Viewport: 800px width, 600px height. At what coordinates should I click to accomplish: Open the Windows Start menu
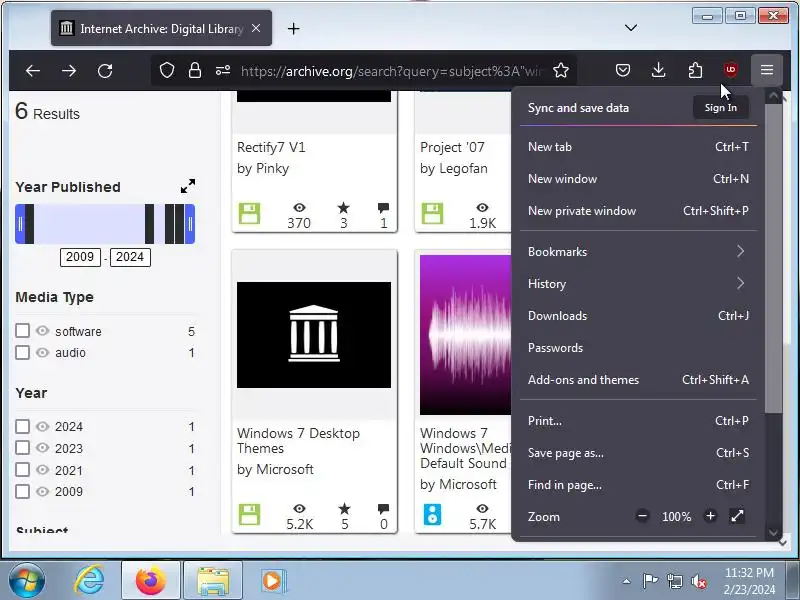point(27,581)
